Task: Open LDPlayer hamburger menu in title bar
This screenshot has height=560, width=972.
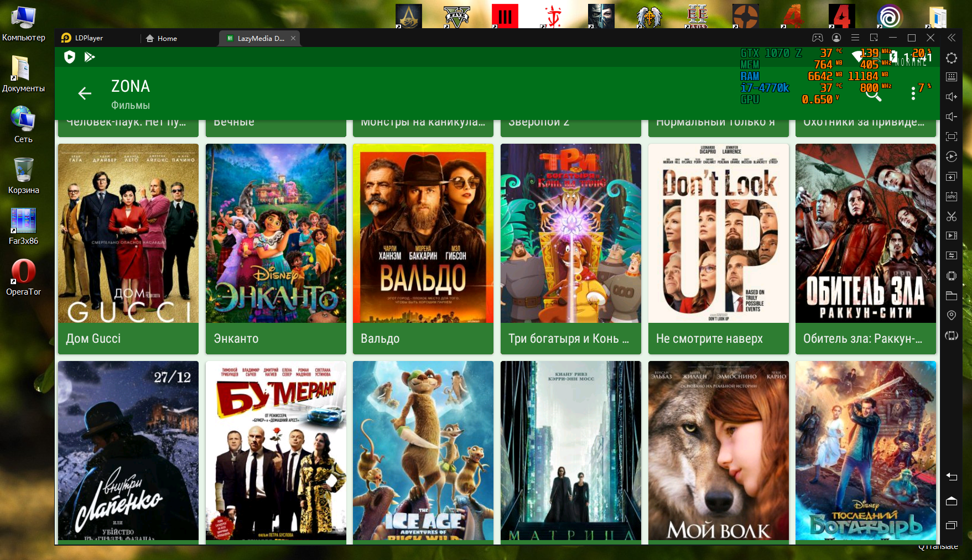Action: tap(855, 38)
